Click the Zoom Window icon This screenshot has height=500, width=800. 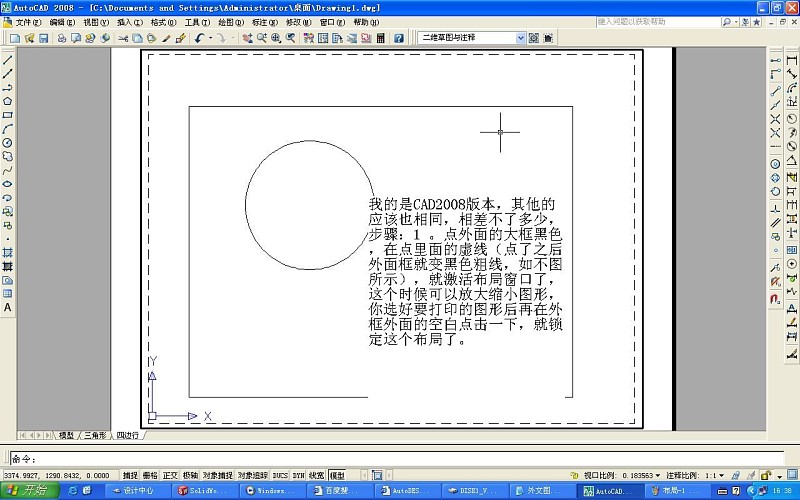coord(276,38)
